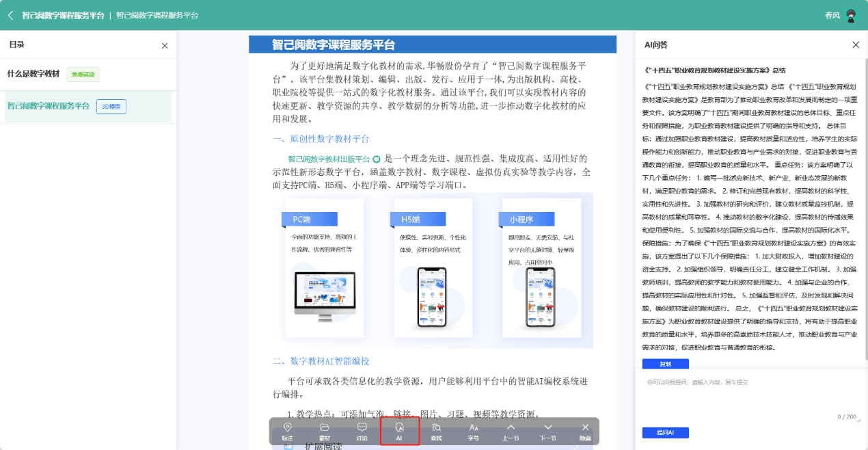Click the bold header title 智己阅数字课程服务平台
Viewport: 868px width, 450px height.
tap(63, 15)
